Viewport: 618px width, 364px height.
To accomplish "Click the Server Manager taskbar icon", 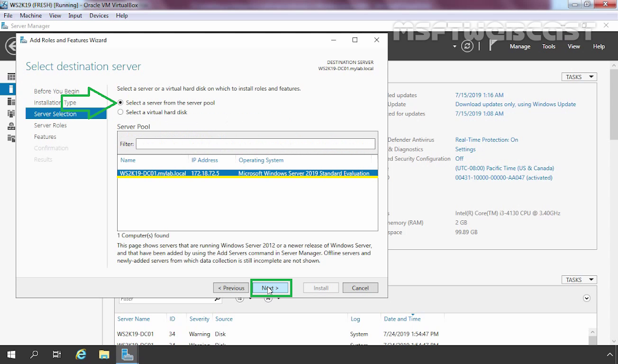I will tap(127, 354).
